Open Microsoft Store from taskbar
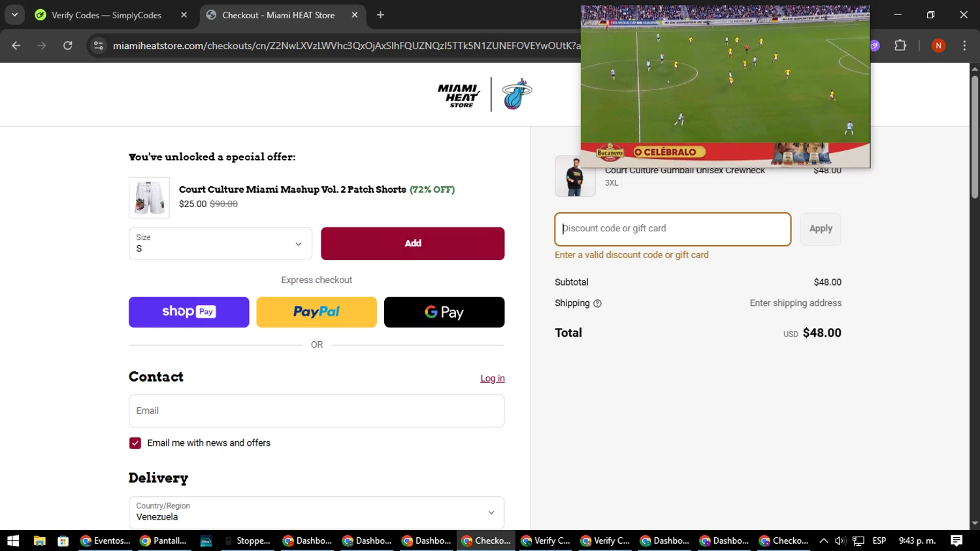This screenshot has height=551, width=980. 63,541
